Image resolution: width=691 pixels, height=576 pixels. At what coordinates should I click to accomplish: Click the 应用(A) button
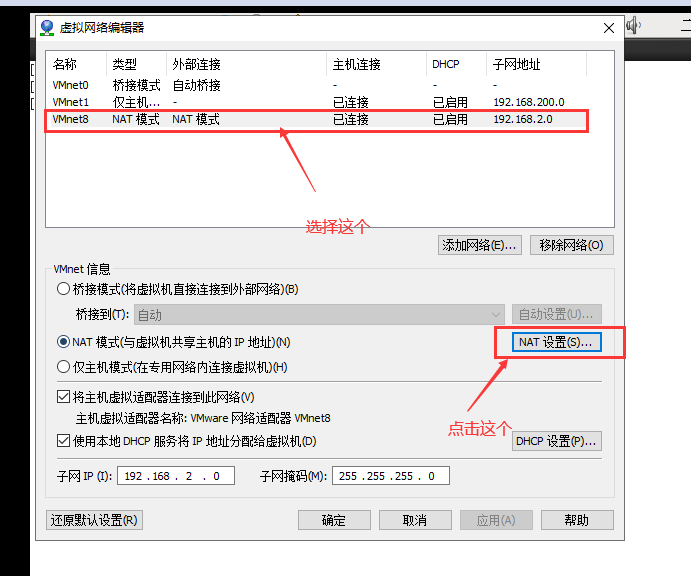coord(496,520)
